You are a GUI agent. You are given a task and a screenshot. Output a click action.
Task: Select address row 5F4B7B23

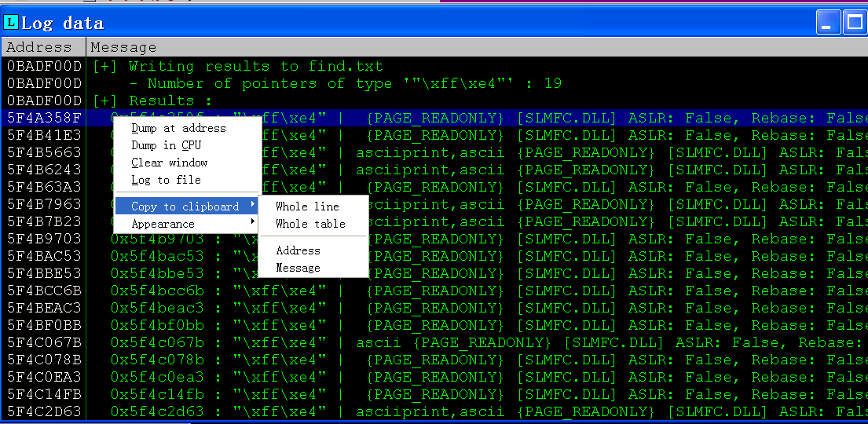pyautogui.click(x=44, y=221)
